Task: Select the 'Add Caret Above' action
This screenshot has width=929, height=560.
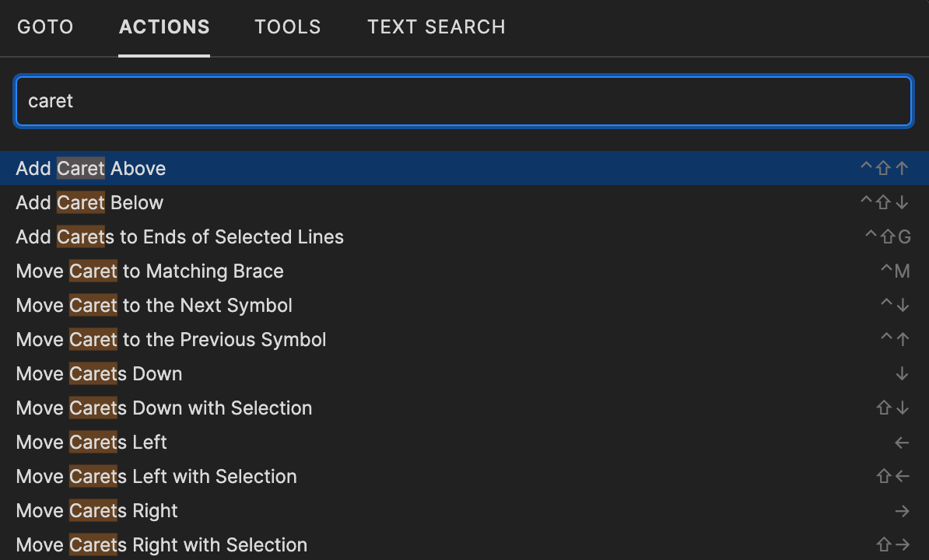Action: (x=464, y=168)
